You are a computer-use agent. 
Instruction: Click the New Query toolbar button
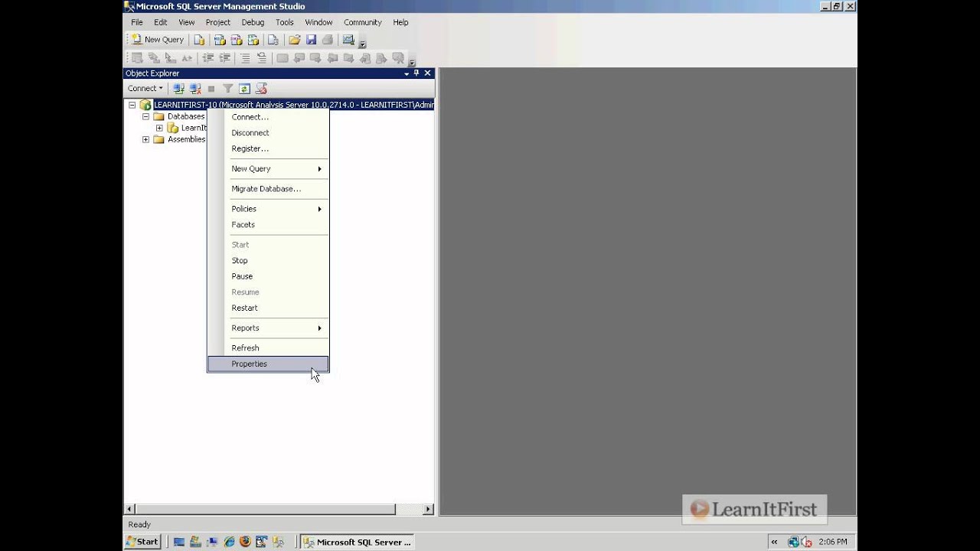[158, 40]
